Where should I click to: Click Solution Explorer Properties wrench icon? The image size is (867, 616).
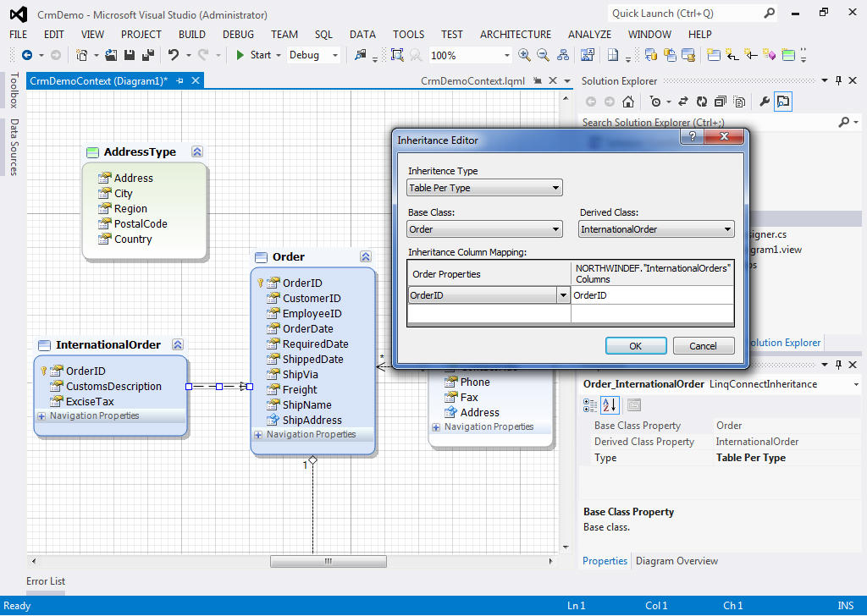(x=765, y=102)
